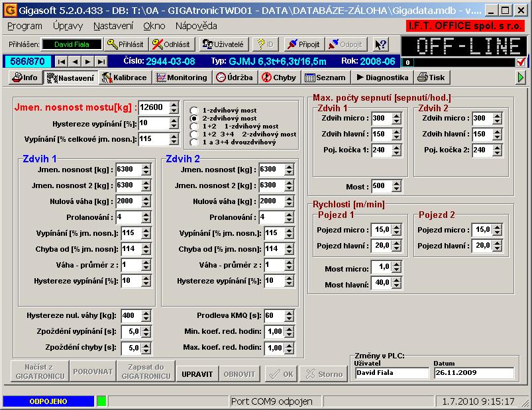Switch to the Kalibrace tab
Viewport: 532px width, 410px height.
pos(125,77)
